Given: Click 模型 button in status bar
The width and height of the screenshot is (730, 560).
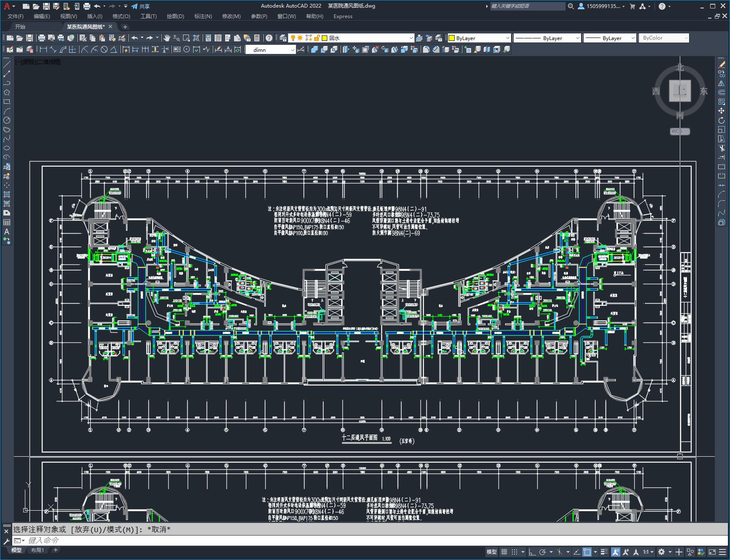Looking at the screenshot, I should pyautogui.click(x=491, y=552).
